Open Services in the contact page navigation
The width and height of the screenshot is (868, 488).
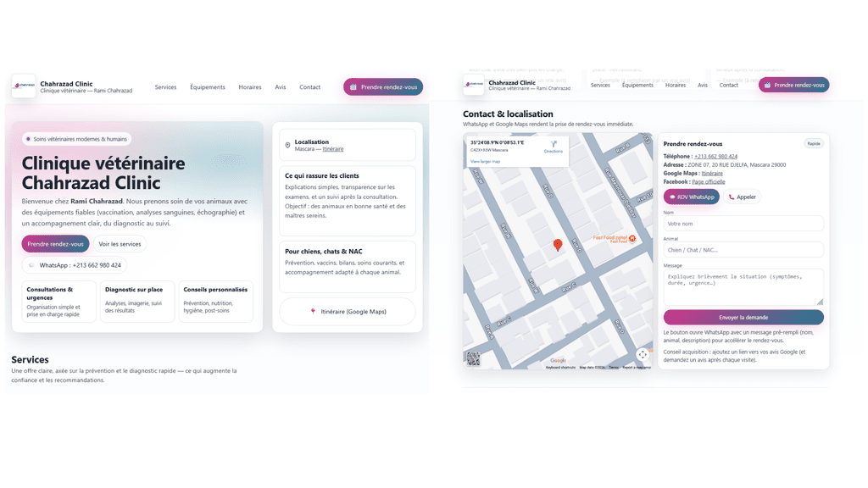[x=600, y=86]
